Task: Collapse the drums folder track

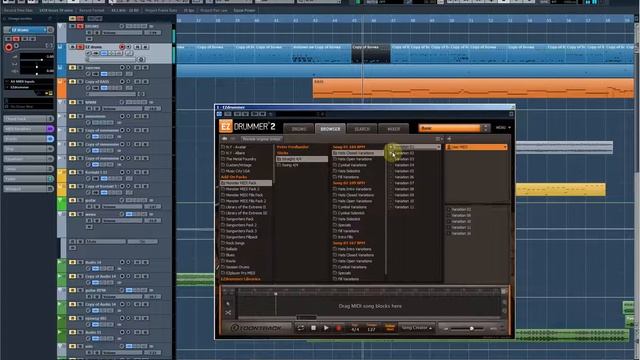Action: click(61, 26)
